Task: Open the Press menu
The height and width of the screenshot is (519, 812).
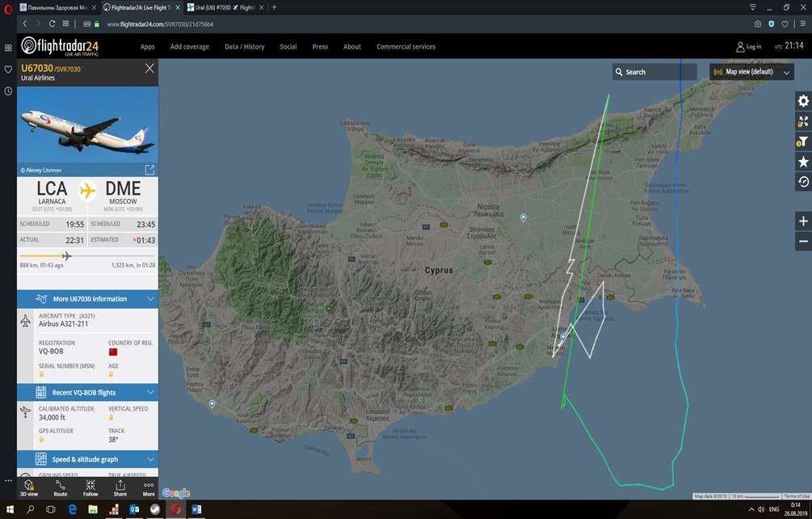Action: 320,47
